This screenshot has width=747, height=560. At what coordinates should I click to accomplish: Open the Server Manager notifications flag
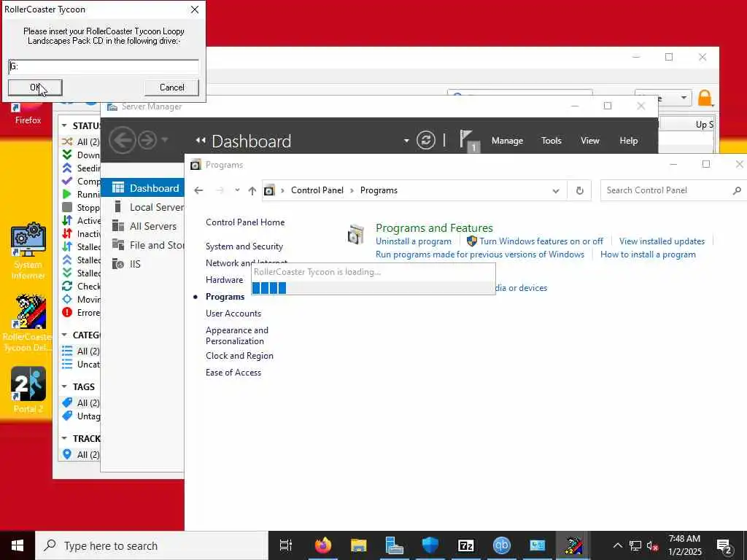coord(468,141)
